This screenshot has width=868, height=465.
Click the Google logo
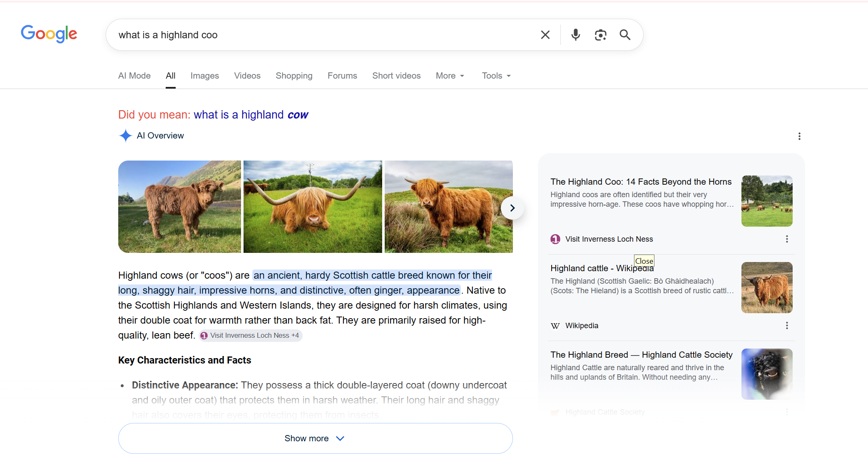pos(49,34)
